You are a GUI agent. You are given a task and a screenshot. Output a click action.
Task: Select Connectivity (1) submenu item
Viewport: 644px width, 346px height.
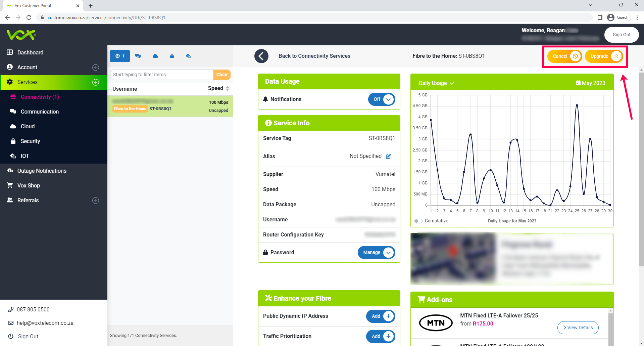click(40, 97)
